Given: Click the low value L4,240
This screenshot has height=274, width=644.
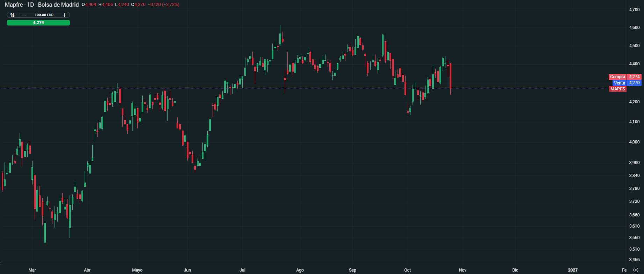Looking at the screenshot, I should [x=122, y=5].
